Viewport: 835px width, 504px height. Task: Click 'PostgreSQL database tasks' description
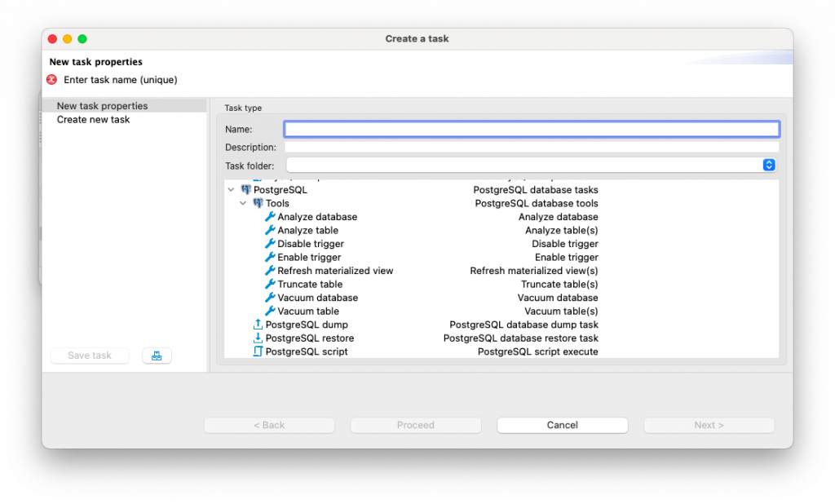pos(535,190)
